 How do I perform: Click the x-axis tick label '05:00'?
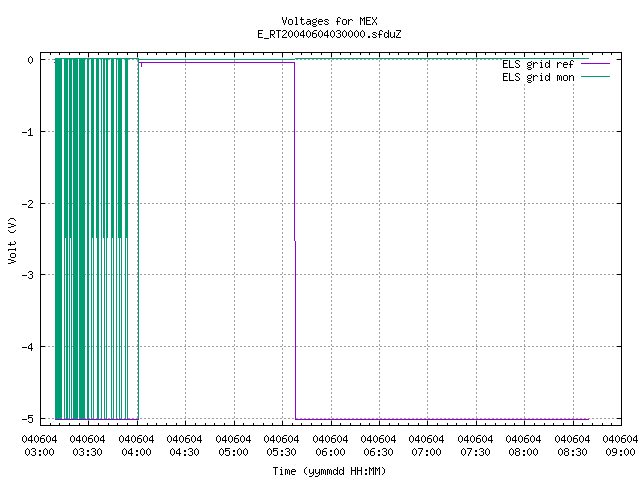233,452
